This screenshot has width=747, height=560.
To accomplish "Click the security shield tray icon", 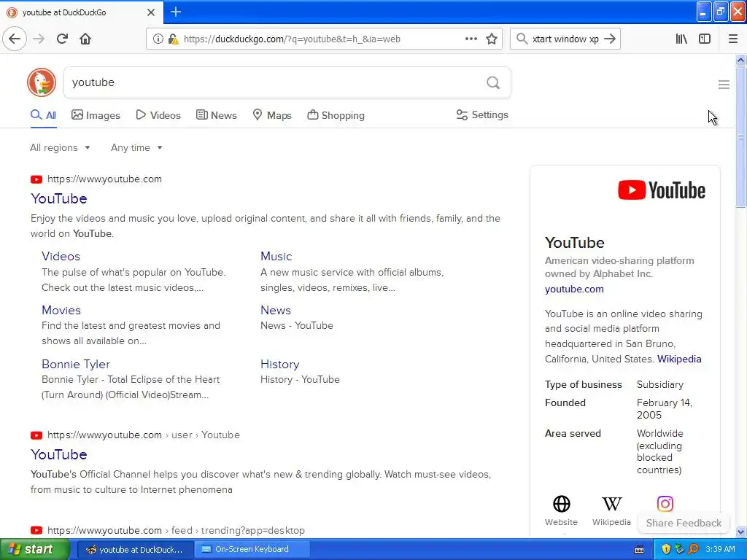I will tap(666, 549).
